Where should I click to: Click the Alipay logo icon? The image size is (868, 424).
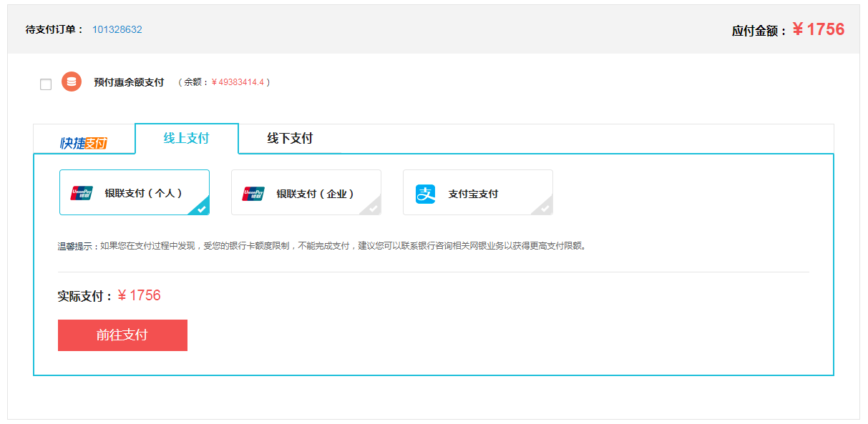pyautogui.click(x=426, y=194)
